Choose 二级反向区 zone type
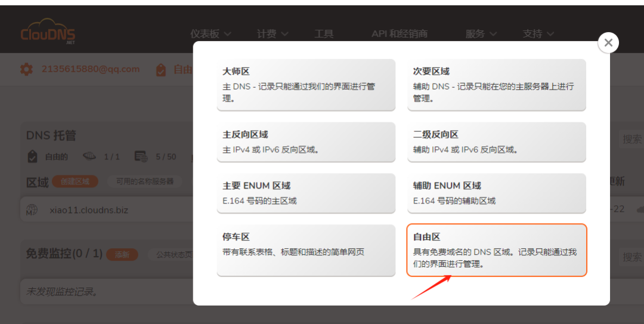The width and height of the screenshot is (644, 324). click(x=497, y=142)
